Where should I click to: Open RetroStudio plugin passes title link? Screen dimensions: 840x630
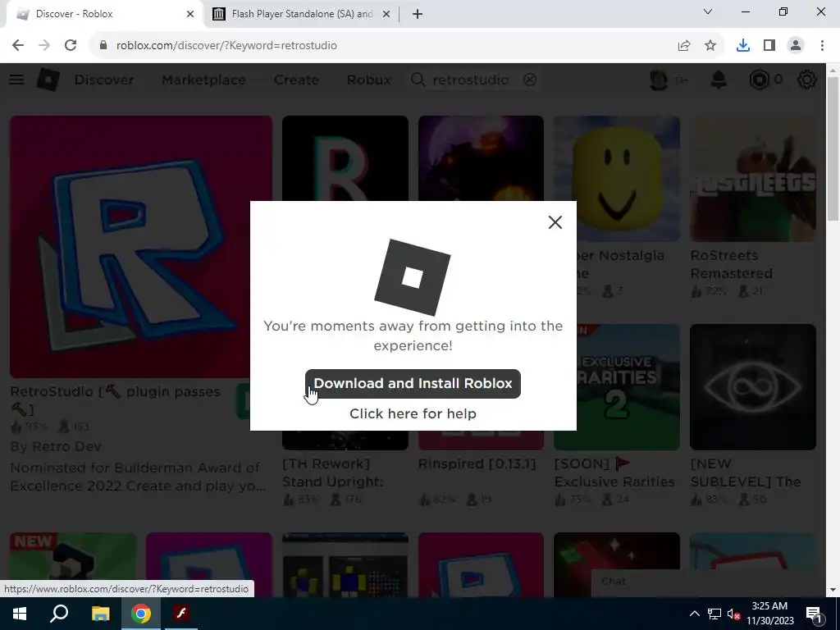click(115, 400)
